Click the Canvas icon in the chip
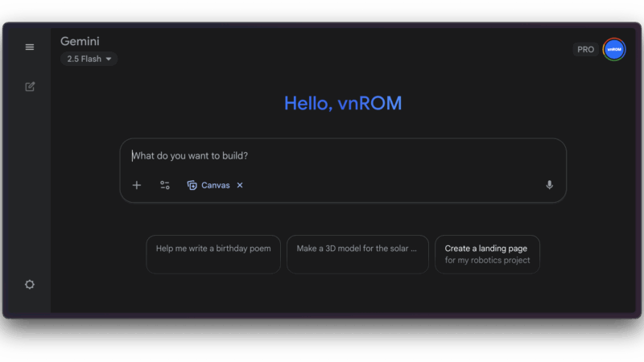 pos(192,185)
